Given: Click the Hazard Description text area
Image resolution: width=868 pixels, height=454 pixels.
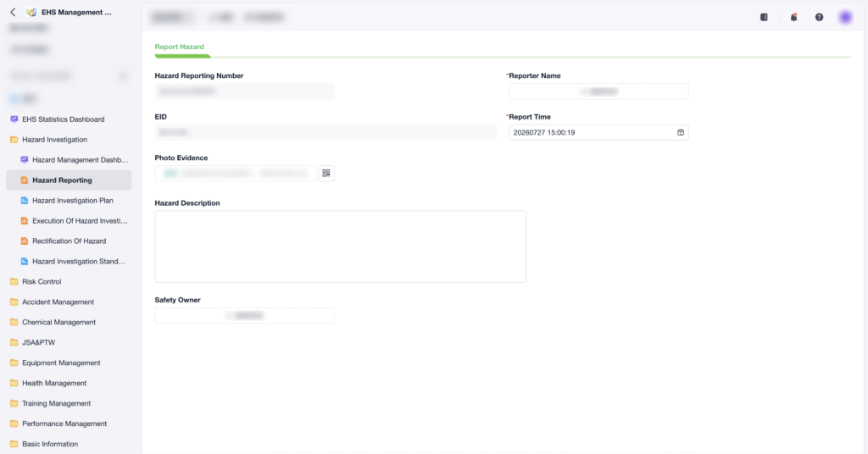Looking at the screenshot, I should 341,246.
